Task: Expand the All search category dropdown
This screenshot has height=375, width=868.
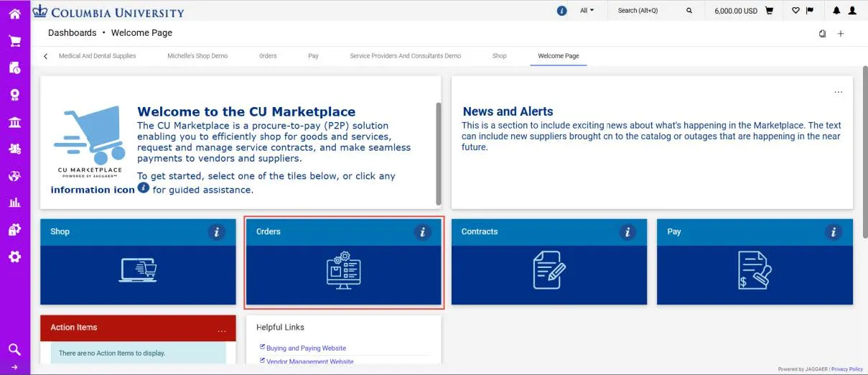Action: point(587,11)
